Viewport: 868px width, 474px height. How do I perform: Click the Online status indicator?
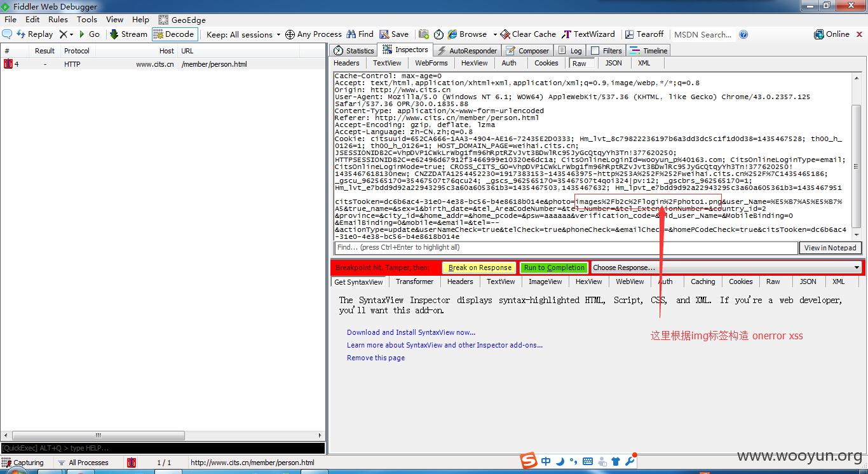tap(832, 34)
